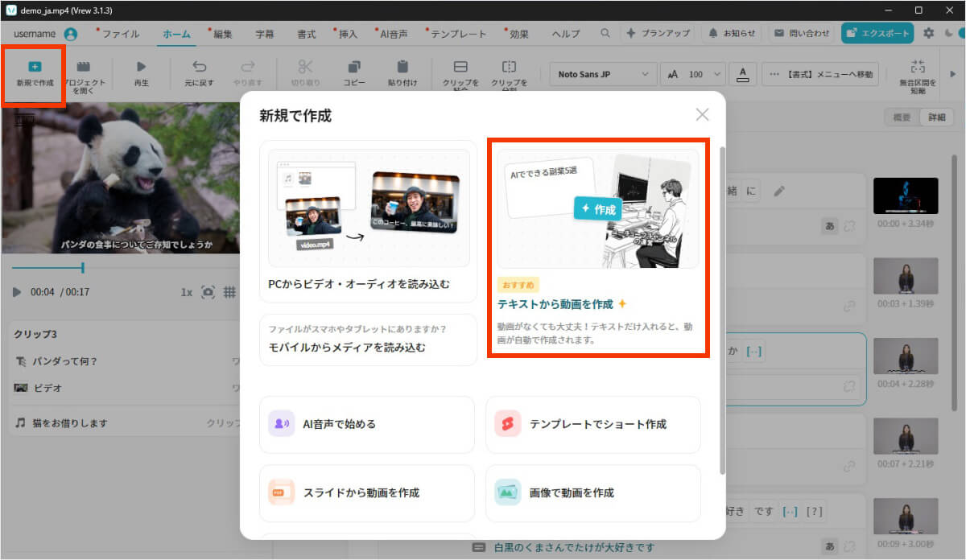Click the コピー icon
966x560 pixels.
pos(354,67)
